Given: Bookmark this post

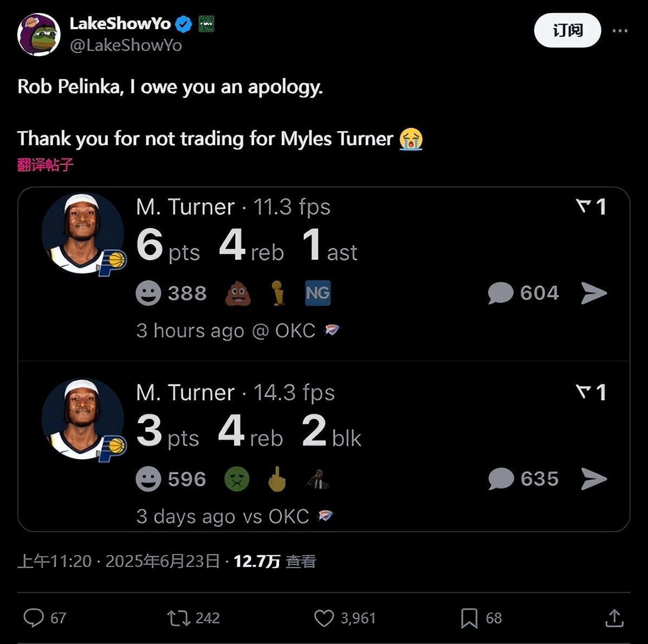Looking at the screenshot, I should pyautogui.click(x=469, y=618).
